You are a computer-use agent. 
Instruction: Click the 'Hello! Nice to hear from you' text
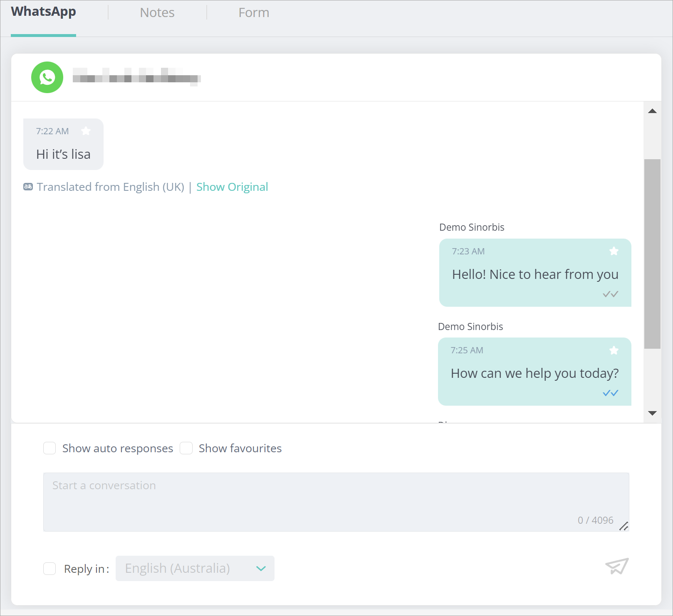click(x=535, y=274)
